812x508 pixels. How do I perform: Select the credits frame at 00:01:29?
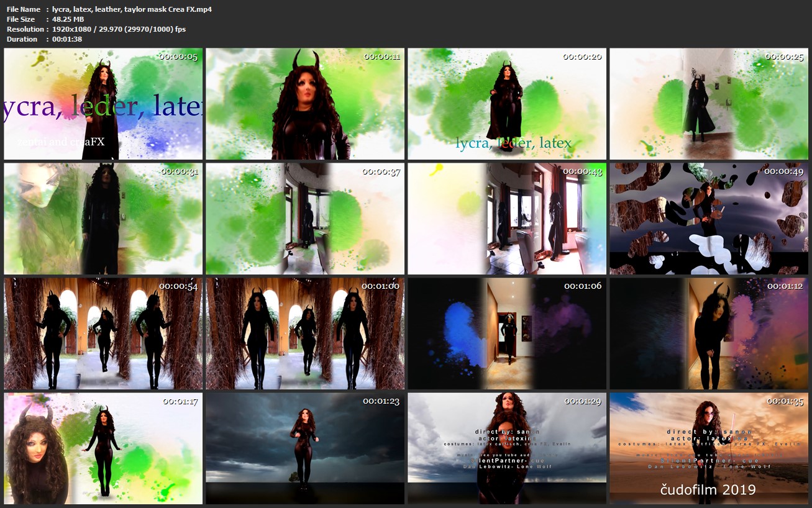tap(507, 448)
